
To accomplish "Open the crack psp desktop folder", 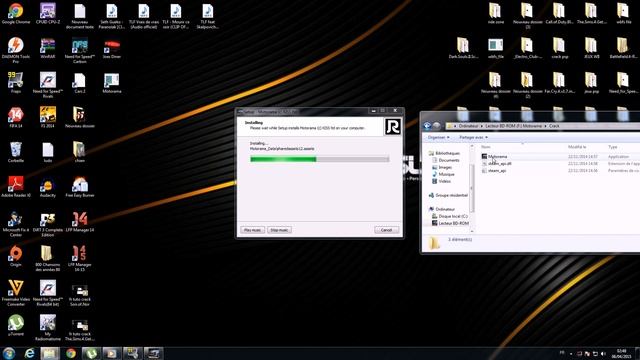I will point(559,48).
